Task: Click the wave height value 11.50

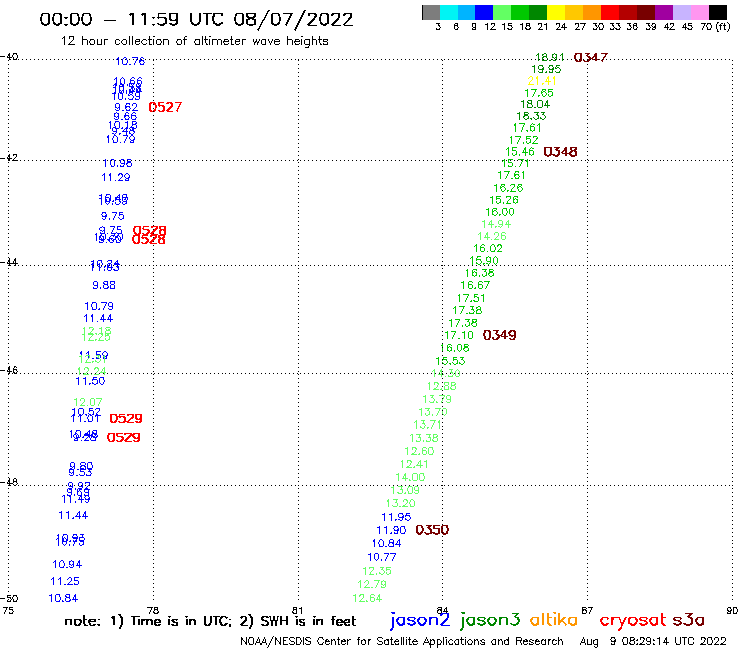Action: [90, 381]
